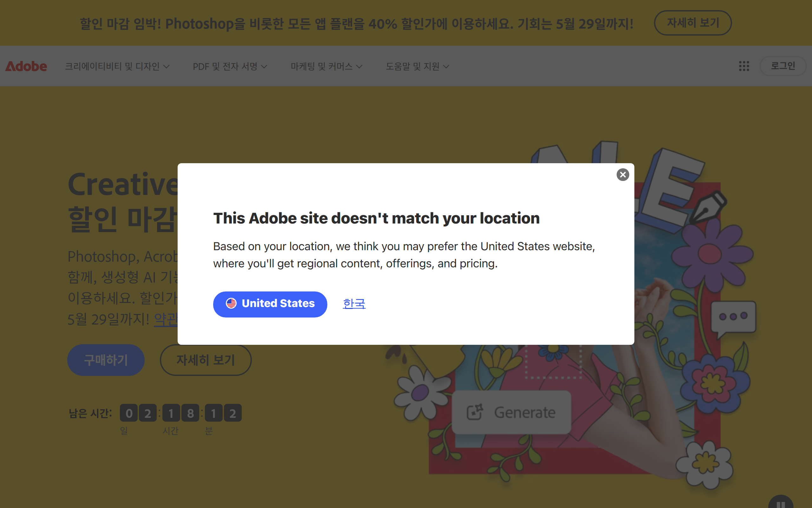
Task: Open the 약관 terms link
Action: tap(166, 319)
